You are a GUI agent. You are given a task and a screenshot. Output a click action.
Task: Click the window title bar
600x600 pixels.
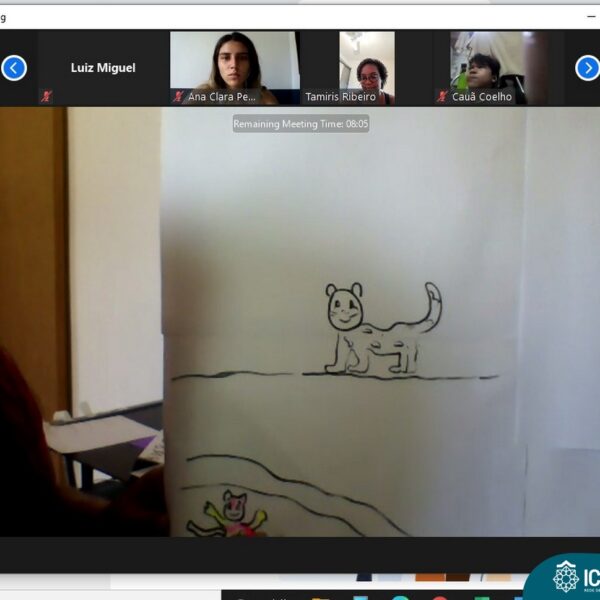pyautogui.click(x=300, y=16)
